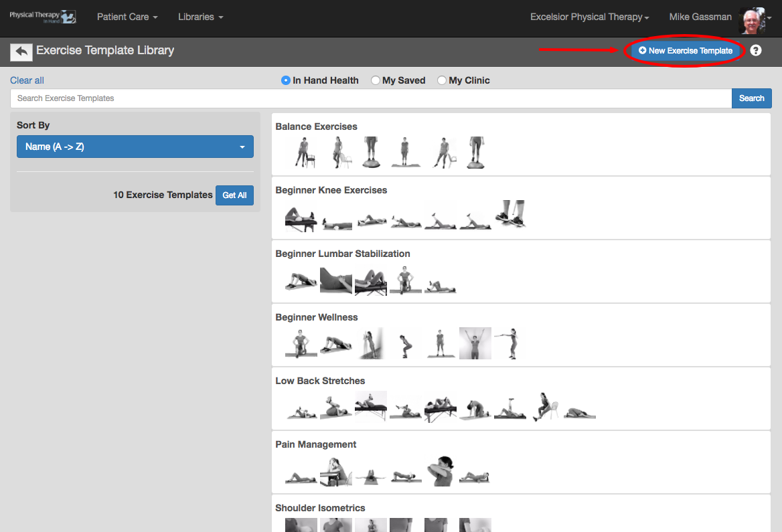782x532 pixels.
Task: Select the My Clinic filter
Action: click(442, 80)
